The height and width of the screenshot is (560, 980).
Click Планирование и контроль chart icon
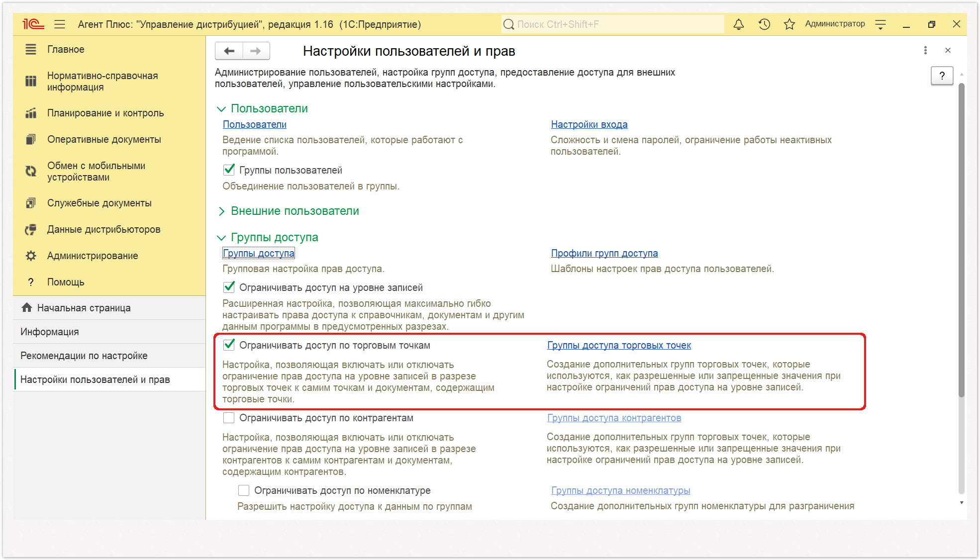[x=31, y=113]
